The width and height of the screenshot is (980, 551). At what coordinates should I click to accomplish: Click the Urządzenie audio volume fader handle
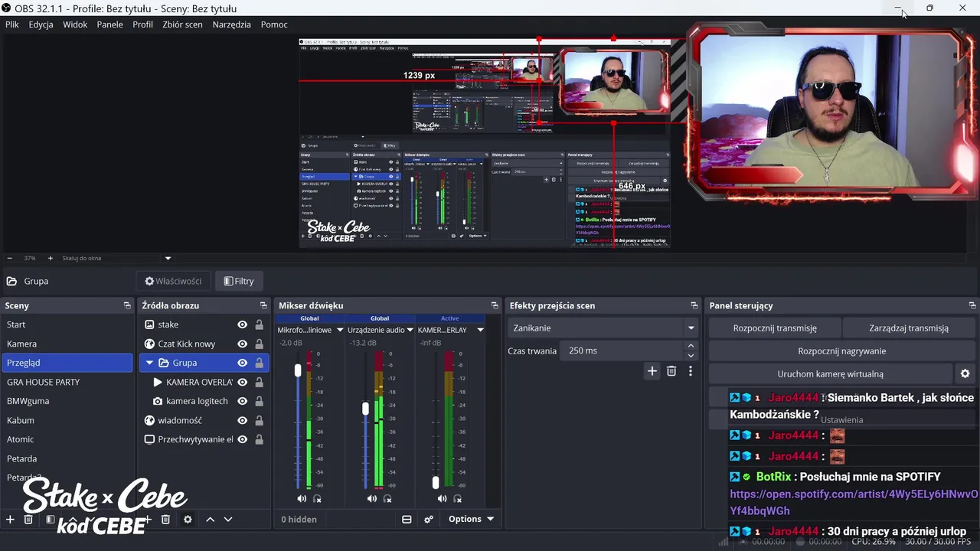tap(365, 409)
